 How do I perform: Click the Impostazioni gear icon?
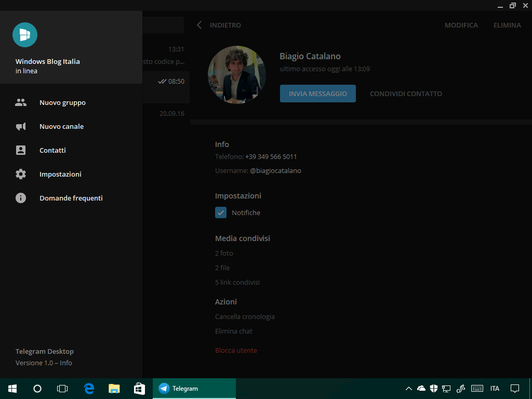[x=21, y=174]
